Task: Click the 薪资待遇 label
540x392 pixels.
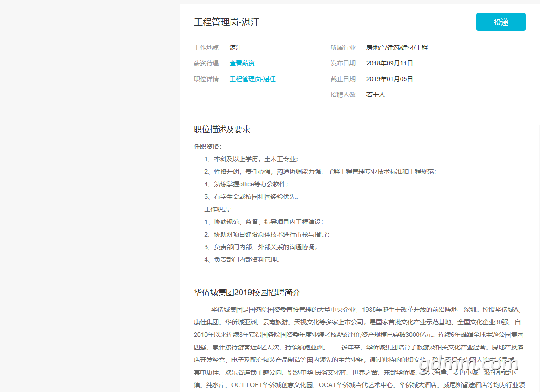Action: 206,64
